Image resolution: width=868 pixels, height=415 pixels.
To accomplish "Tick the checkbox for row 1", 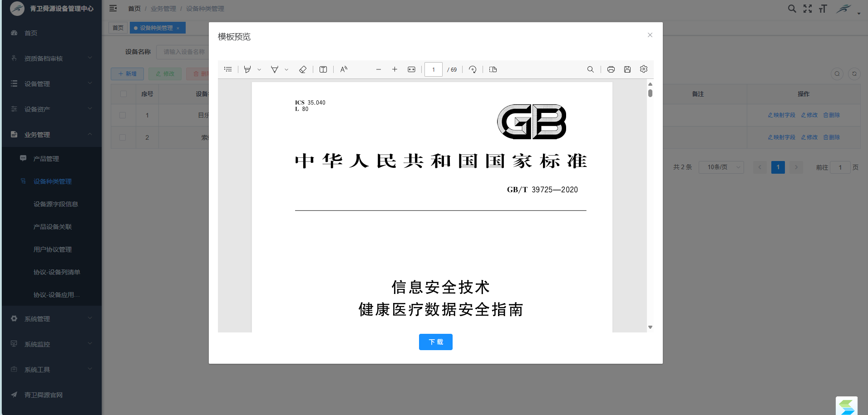I will tap(123, 115).
